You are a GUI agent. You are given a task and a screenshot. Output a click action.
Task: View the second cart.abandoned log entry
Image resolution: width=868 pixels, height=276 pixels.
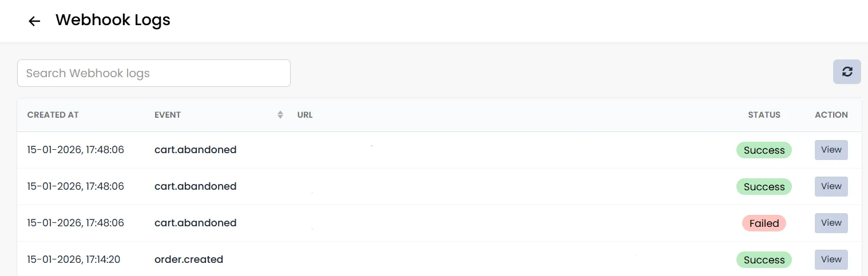click(831, 186)
